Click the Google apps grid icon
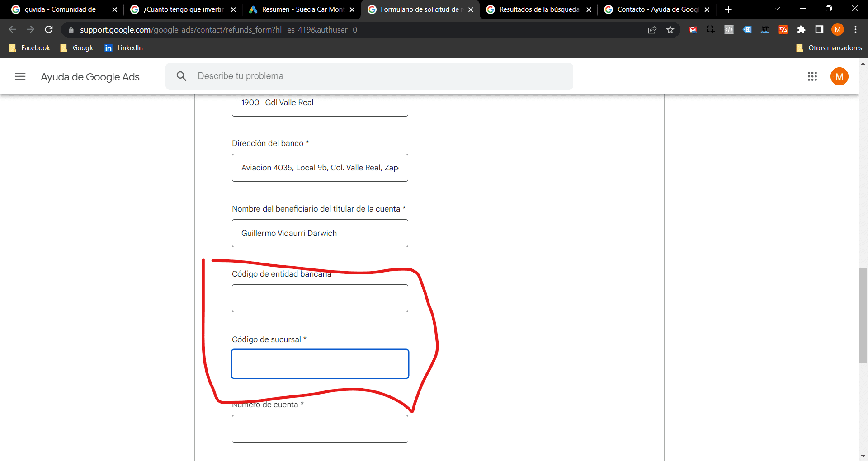Screen dimensions: 868x461 click(812, 76)
